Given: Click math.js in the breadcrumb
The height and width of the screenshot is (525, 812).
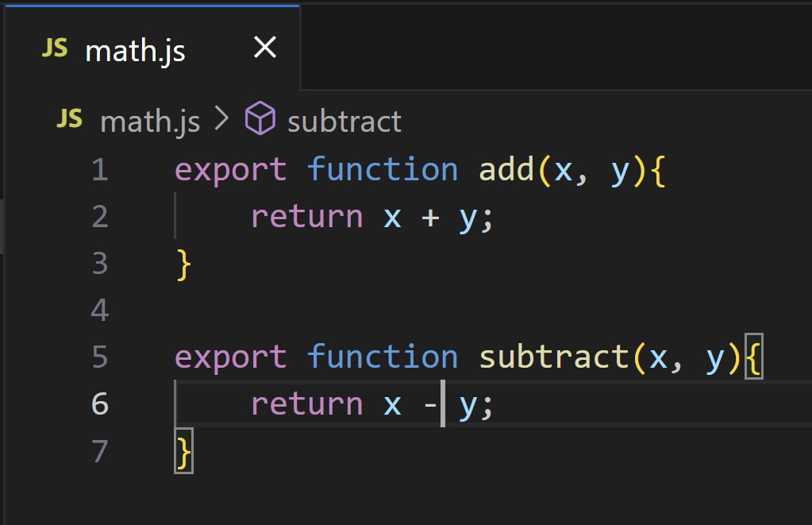Looking at the screenshot, I should (x=150, y=122).
